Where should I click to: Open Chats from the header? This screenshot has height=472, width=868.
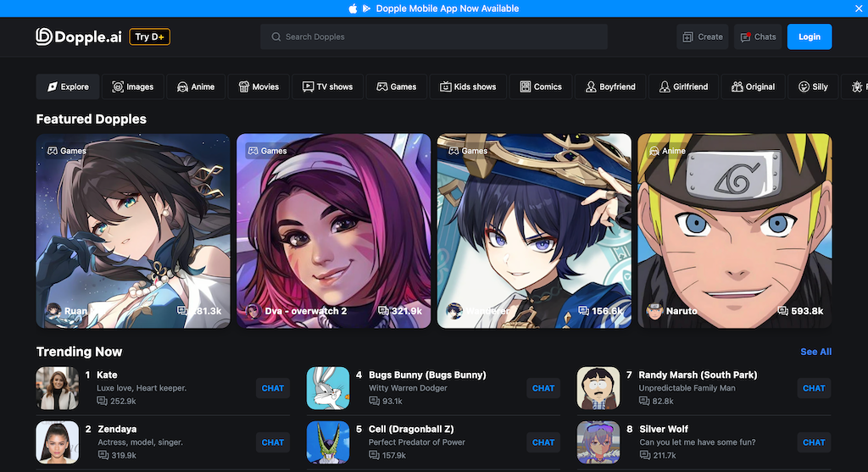click(x=758, y=37)
